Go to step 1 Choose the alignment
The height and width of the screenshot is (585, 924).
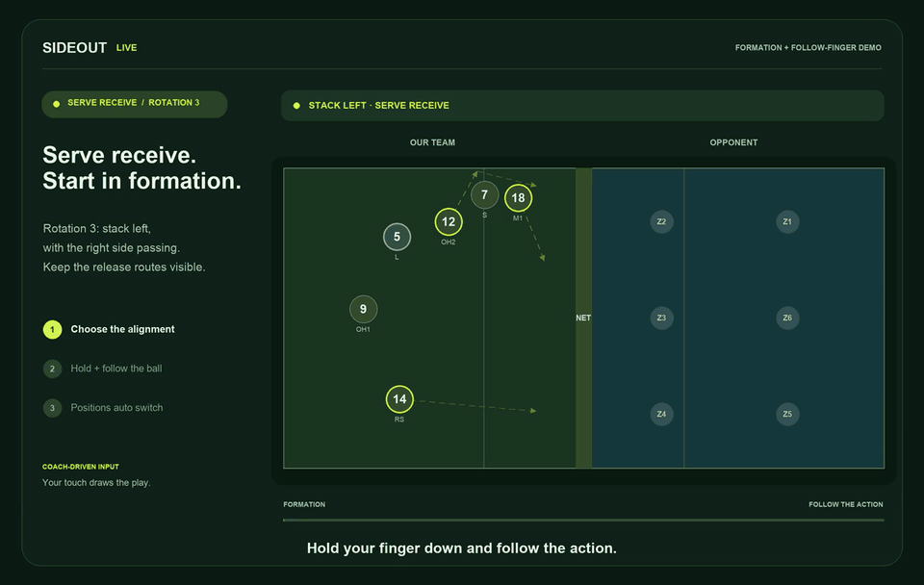[109, 329]
